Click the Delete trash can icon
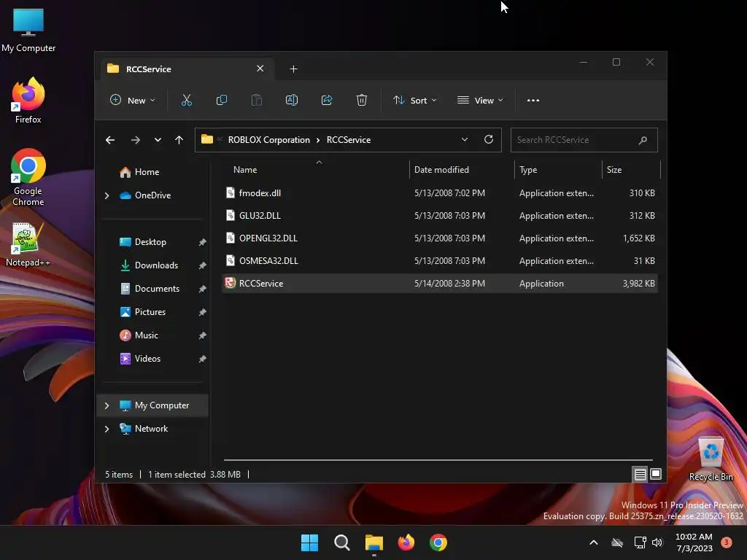 362,100
